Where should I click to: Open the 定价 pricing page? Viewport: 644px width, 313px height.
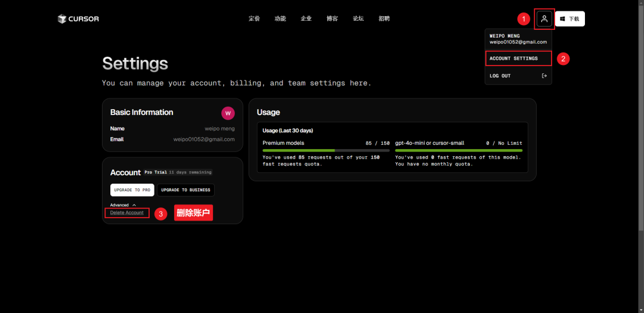[254, 19]
